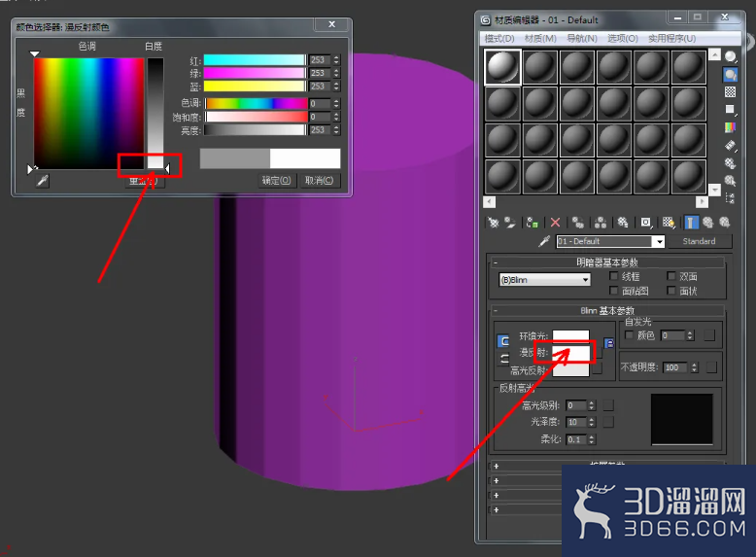Toggle Show Shaded Material in Viewport
The width and height of the screenshot is (756, 557).
point(669,223)
